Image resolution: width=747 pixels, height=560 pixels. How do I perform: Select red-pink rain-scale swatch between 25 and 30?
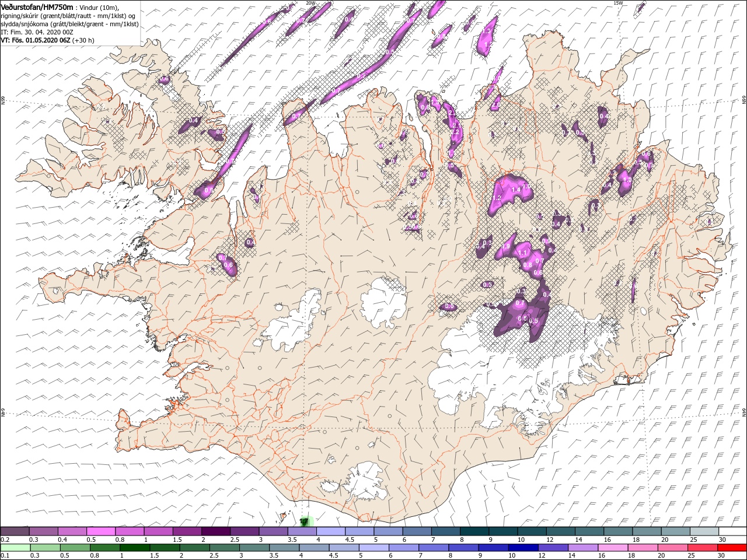(x=702, y=548)
